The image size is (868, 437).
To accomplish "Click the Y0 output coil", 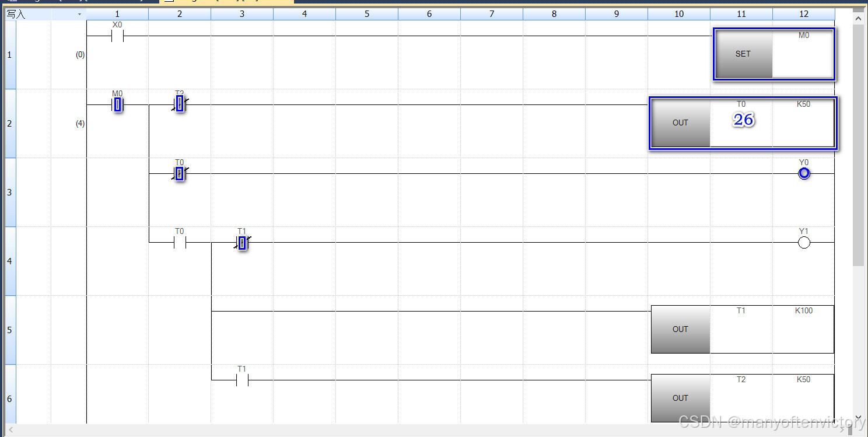I will coord(804,173).
